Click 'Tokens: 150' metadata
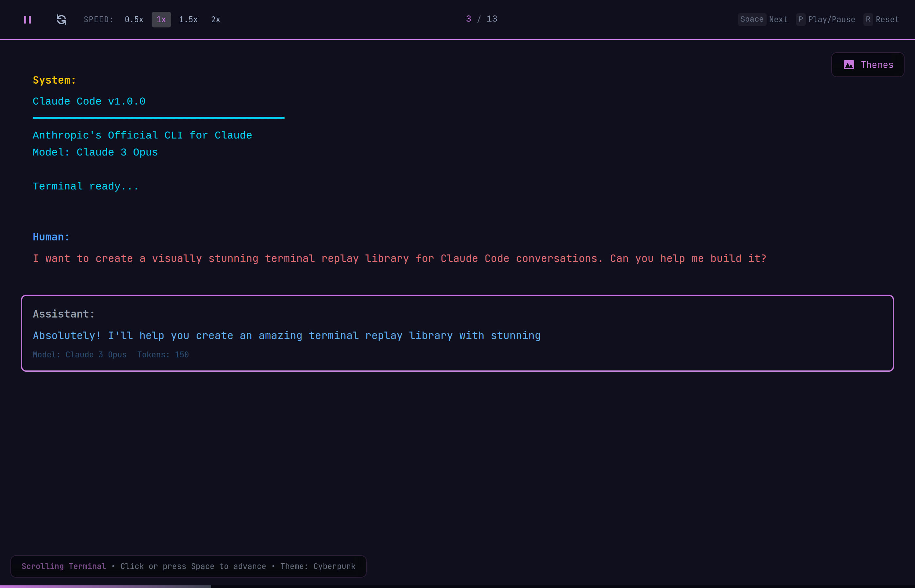This screenshot has width=915, height=588. 163,355
